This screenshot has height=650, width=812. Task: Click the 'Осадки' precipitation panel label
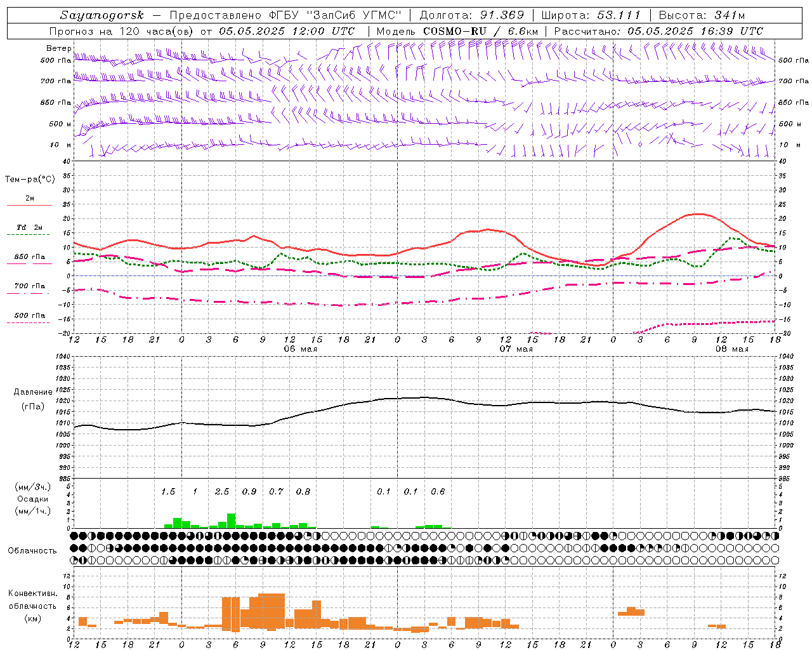point(32,499)
